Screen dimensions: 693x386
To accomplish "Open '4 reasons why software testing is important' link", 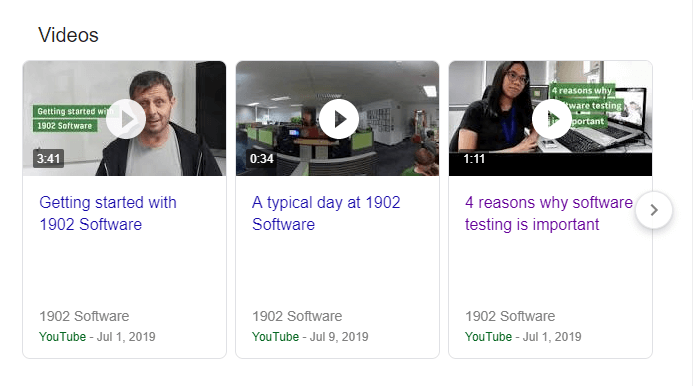I will tap(549, 213).
